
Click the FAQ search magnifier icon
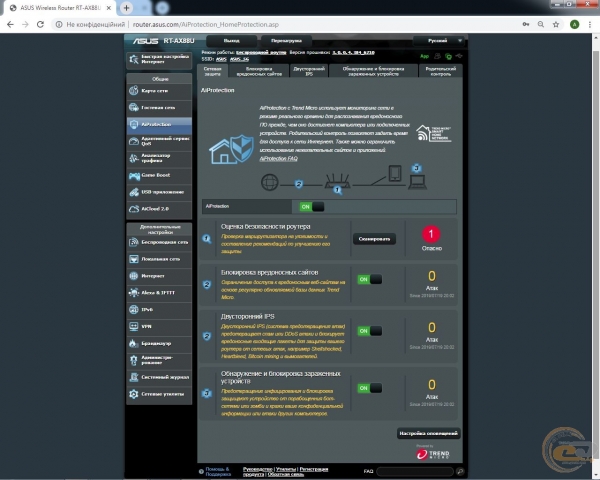(x=460, y=471)
